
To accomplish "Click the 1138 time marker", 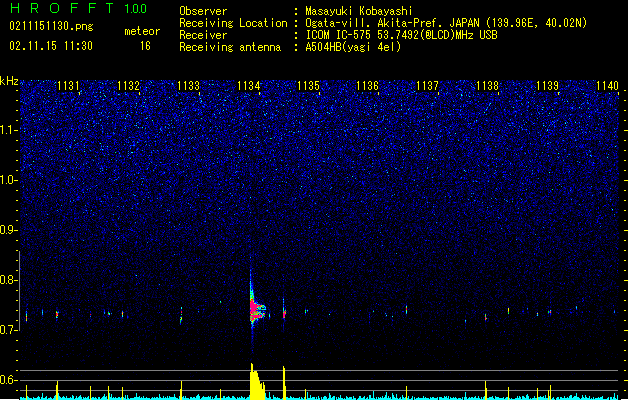I will [487, 85].
